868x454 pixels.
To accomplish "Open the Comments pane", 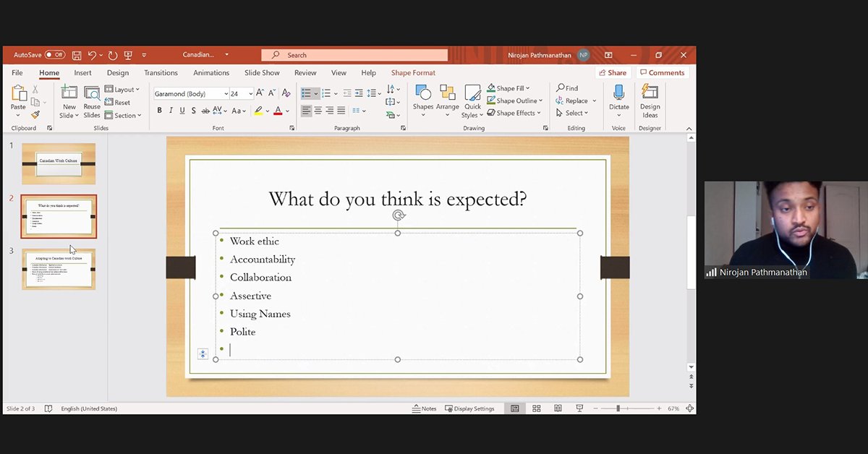I will coord(662,72).
